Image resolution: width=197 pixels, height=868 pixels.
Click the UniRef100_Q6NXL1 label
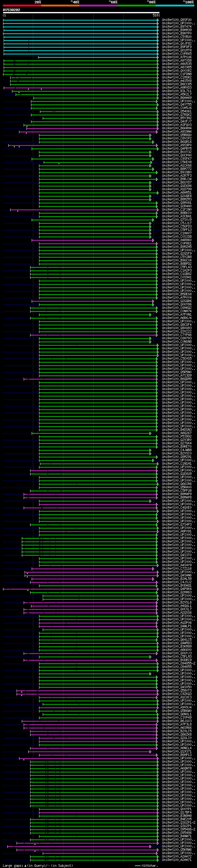coord(177,714)
